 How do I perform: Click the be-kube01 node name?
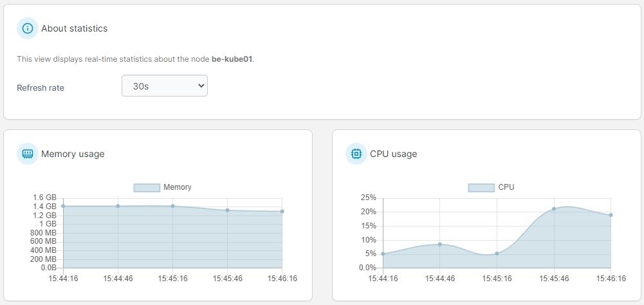tap(232, 59)
